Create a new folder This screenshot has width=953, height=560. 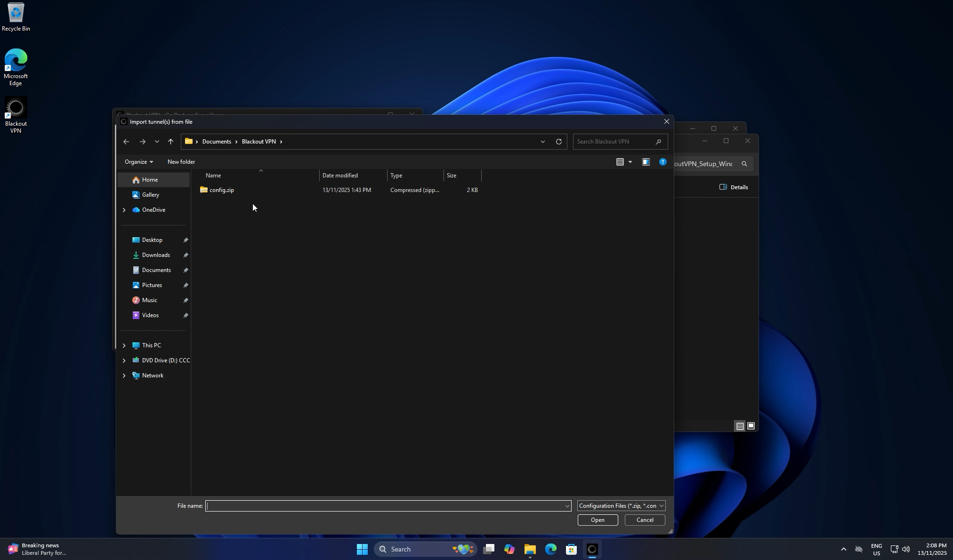tap(181, 162)
